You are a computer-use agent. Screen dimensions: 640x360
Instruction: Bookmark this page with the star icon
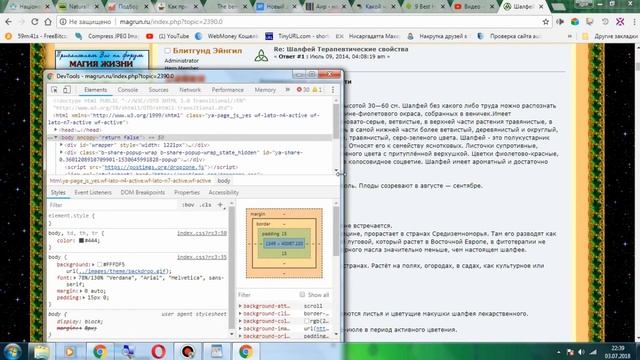coord(546,22)
